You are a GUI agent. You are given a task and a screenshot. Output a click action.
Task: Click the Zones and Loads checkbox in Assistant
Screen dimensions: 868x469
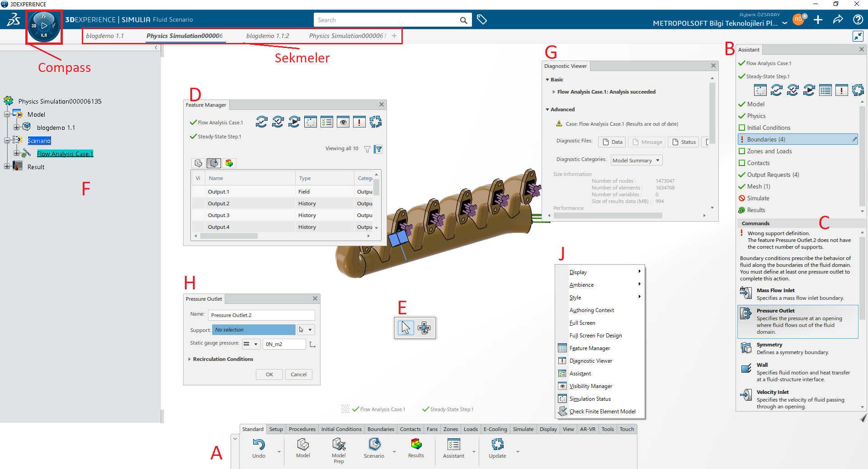coord(742,151)
